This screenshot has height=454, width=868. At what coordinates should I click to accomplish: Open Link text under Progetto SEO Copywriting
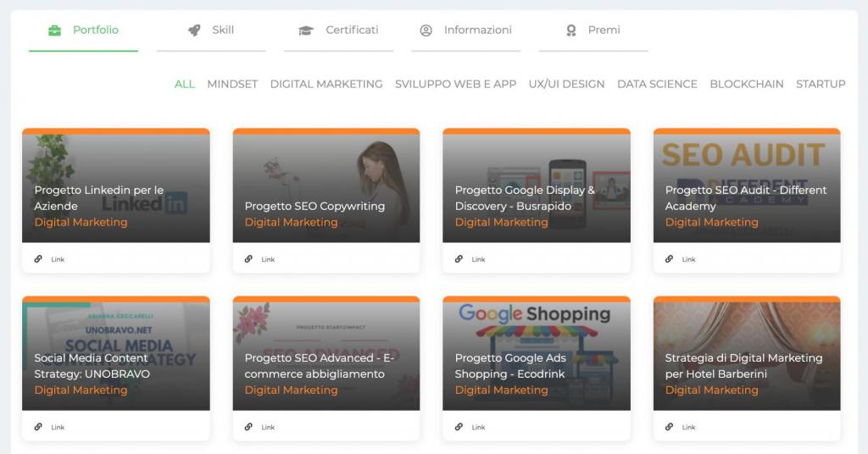point(268,259)
